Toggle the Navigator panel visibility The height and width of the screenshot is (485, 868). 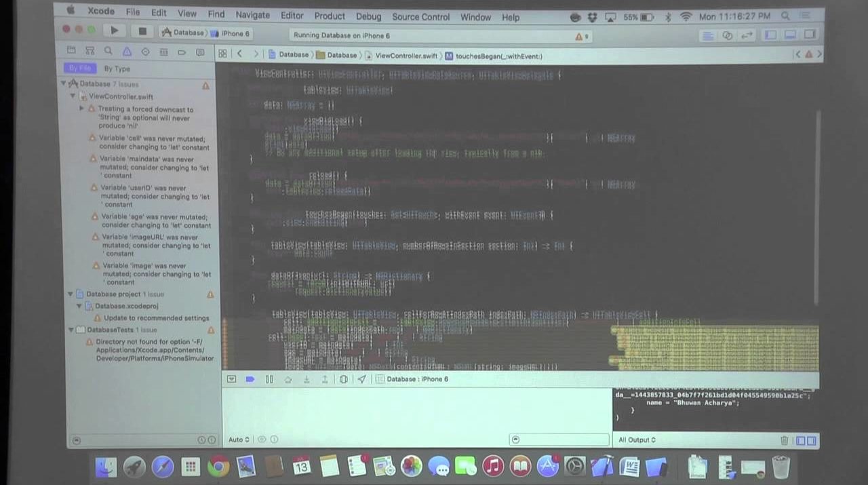pyautogui.click(x=771, y=35)
